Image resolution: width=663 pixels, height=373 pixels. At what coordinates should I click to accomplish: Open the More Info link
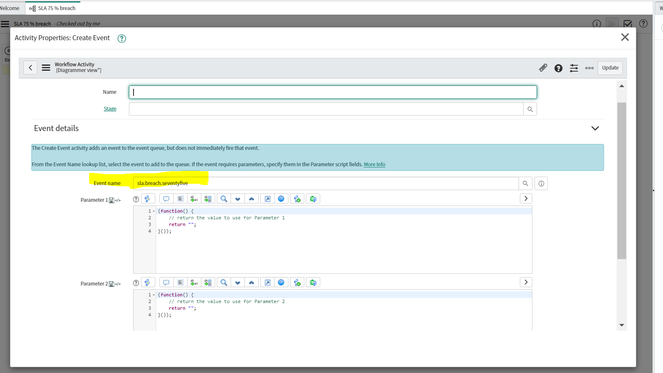pyautogui.click(x=374, y=164)
